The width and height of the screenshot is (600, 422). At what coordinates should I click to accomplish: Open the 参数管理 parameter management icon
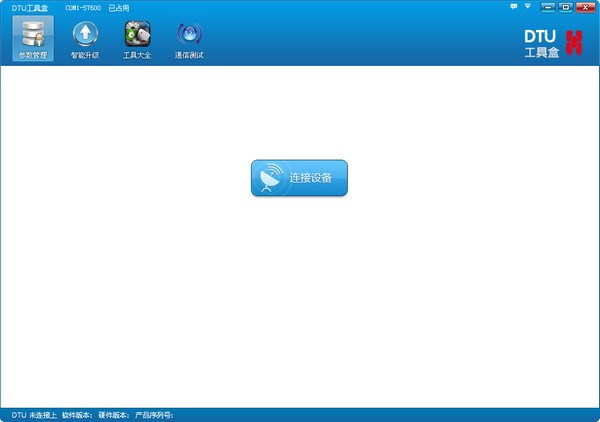click(x=33, y=39)
